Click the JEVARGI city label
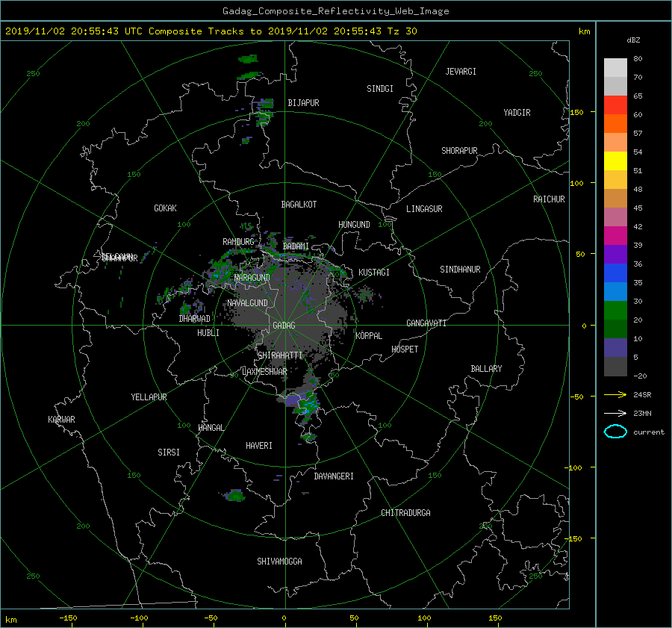The image size is (672, 628). (461, 72)
